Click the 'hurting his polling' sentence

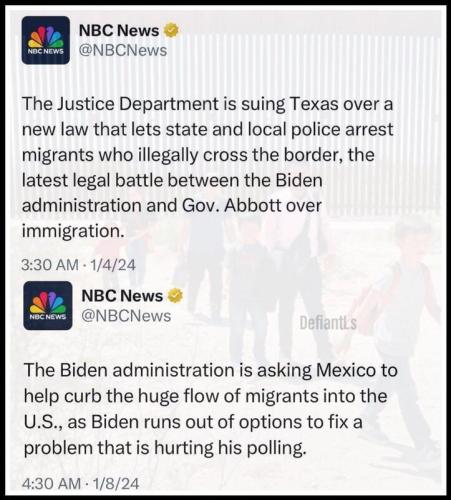coord(165,448)
